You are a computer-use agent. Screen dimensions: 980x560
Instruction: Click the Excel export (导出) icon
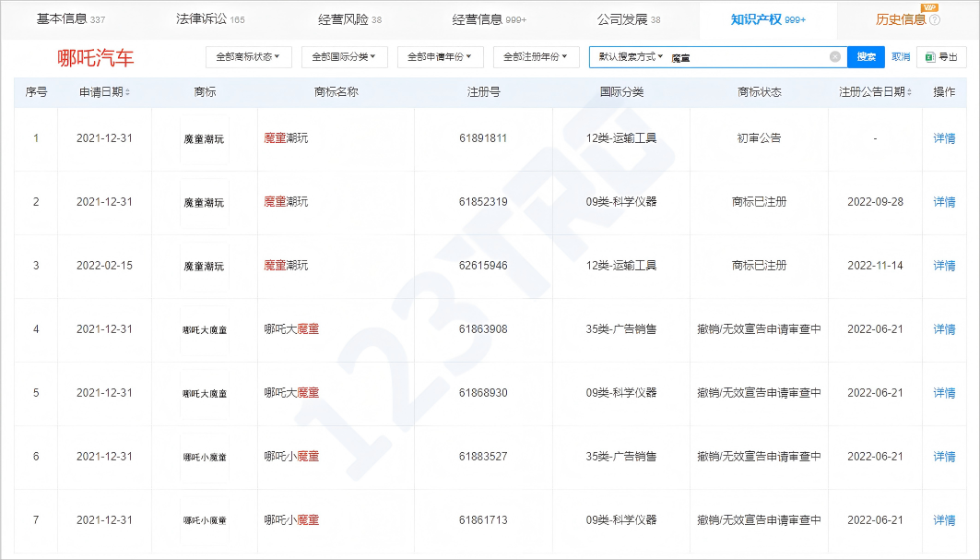coord(931,56)
